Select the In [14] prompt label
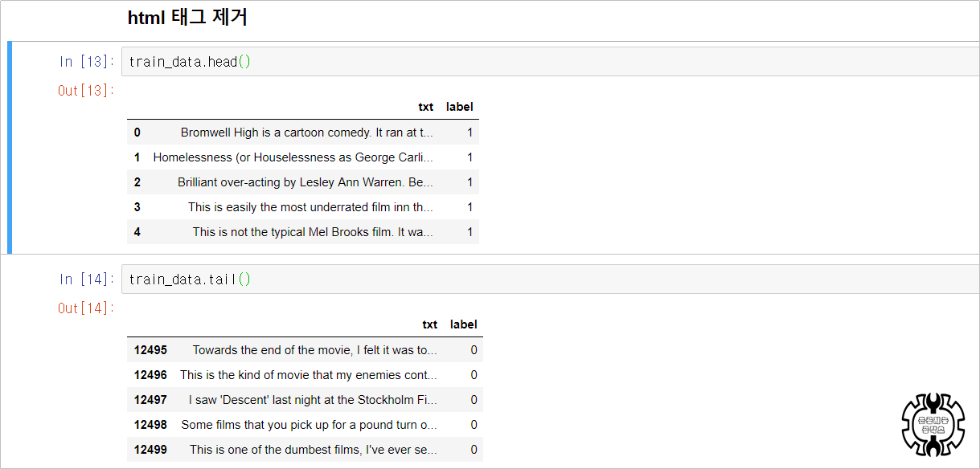The image size is (980, 469). pyautogui.click(x=87, y=279)
